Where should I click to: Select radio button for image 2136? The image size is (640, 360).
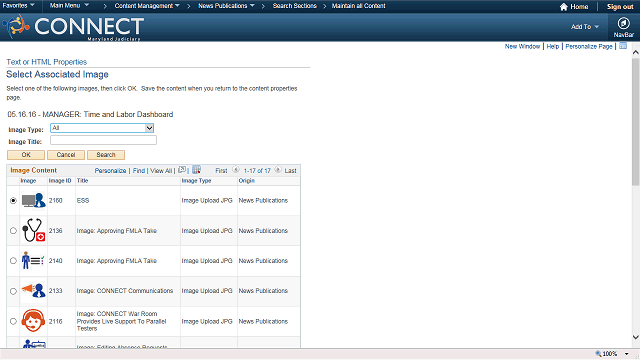[x=13, y=231]
